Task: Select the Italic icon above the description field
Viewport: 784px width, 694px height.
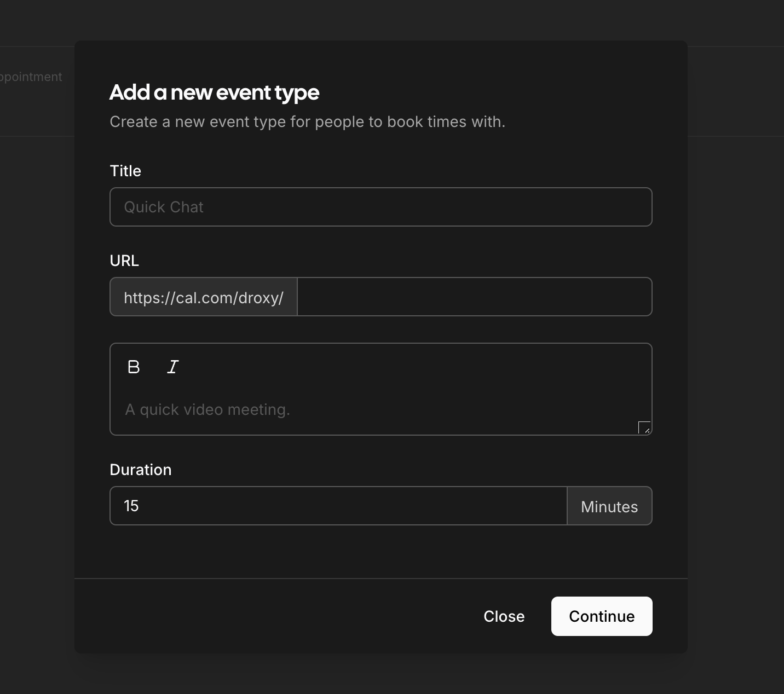Action: [172, 367]
